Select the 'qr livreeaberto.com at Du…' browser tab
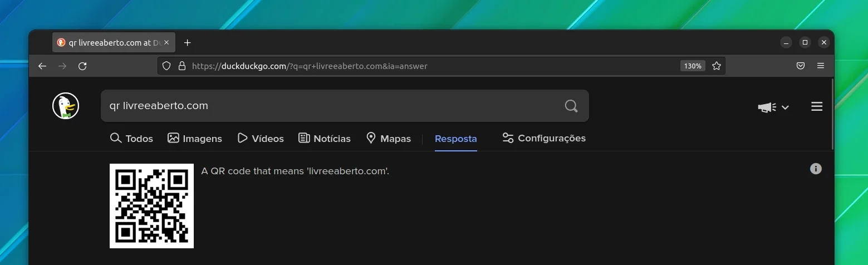Screen dimensions: 868x265 click(114, 42)
